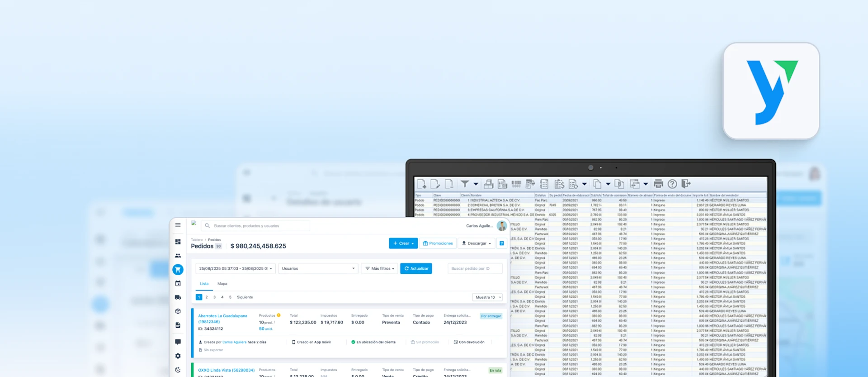Click the Promociones button
This screenshot has height=377, width=868.
438,243
